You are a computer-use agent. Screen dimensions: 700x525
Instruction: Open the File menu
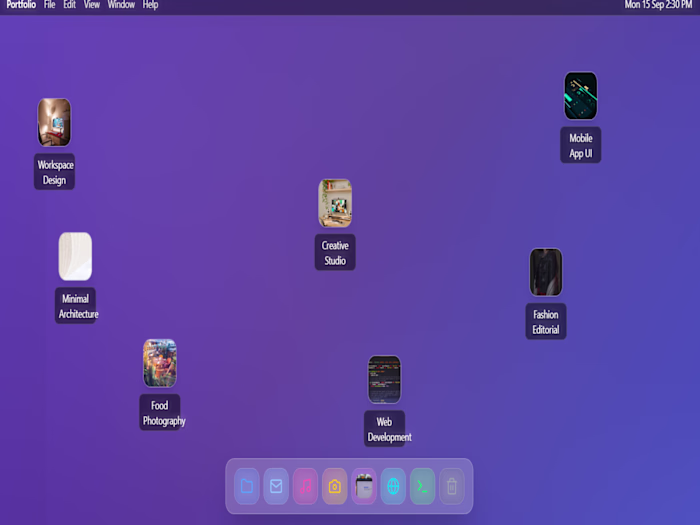[50, 5]
